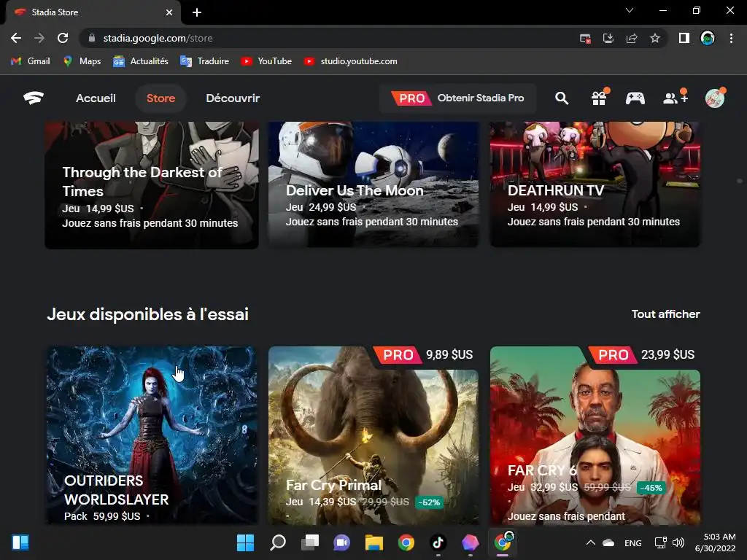Open the Stadia profile avatar
This screenshot has height=560, width=747.
pos(715,98)
